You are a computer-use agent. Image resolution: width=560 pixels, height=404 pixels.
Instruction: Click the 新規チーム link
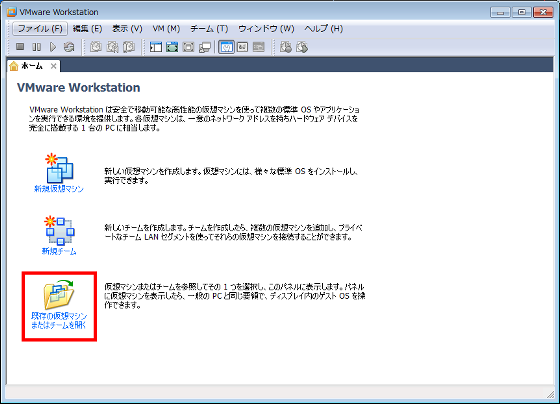pyautogui.click(x=59, y=251)
